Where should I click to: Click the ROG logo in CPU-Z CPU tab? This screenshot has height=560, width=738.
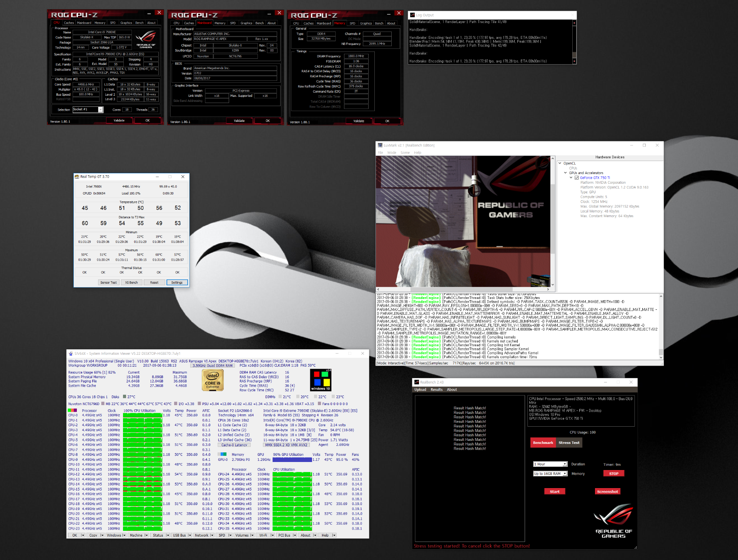pos(146,39)
